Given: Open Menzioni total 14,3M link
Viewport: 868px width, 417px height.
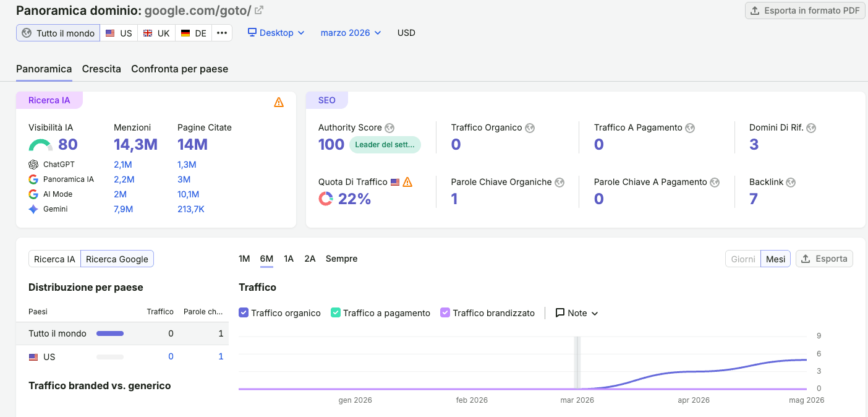Looking at the screenshot, I should point(135,145).
